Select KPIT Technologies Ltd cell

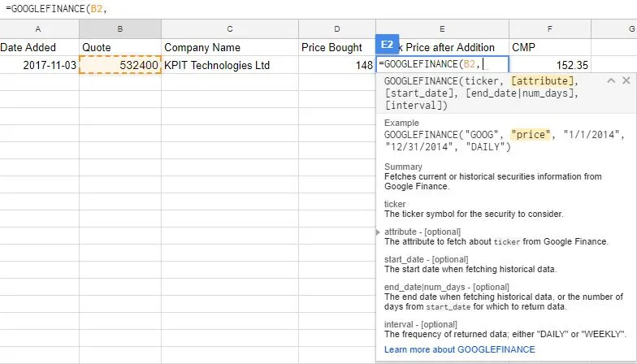(x=230, y=65)
